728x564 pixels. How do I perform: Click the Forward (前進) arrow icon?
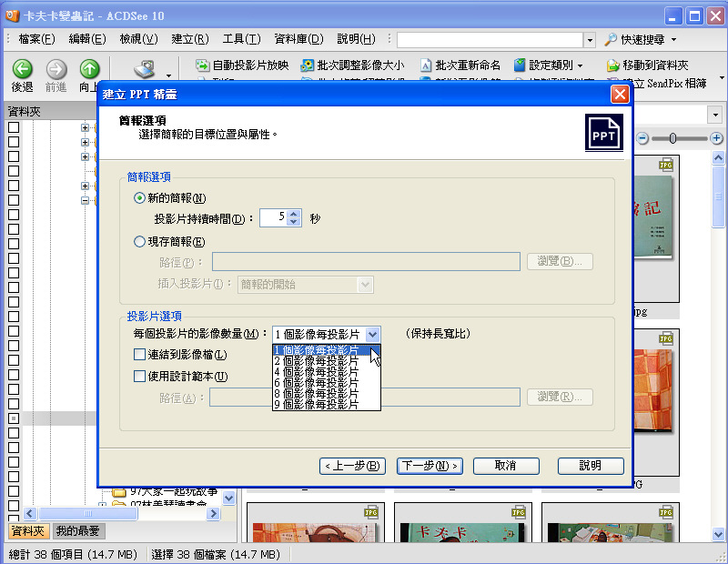pyautogui.click(x=56, y=69)
